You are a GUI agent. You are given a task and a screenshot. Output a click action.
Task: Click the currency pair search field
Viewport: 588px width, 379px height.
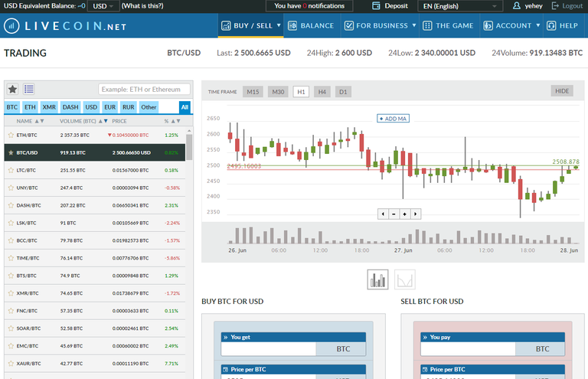(x=144, y=90)
